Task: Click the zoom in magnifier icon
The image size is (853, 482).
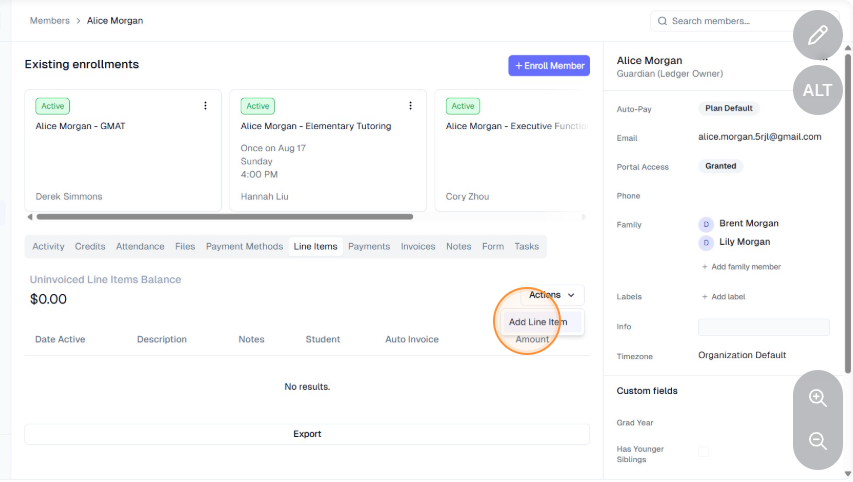Action: [818, 398]
